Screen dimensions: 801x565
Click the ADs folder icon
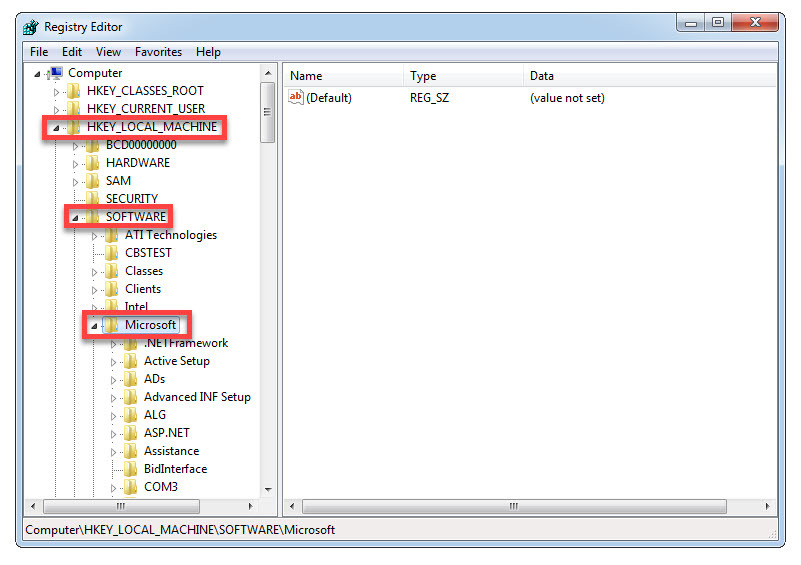[x=131, y=379]
